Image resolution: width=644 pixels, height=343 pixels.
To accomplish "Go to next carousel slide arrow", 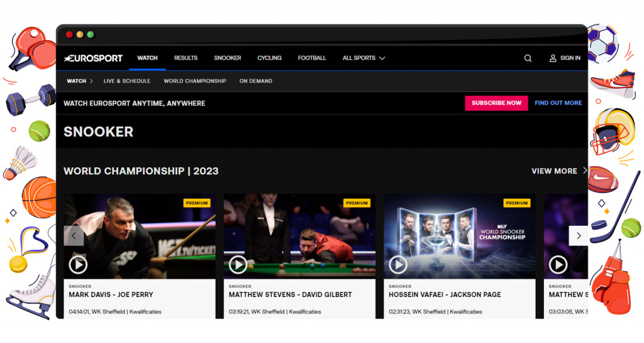I will [x=579, y=236].
